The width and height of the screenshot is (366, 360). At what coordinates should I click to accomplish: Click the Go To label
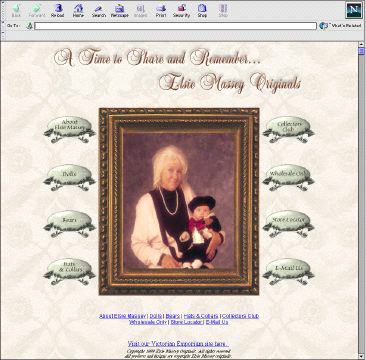[15, 26]
